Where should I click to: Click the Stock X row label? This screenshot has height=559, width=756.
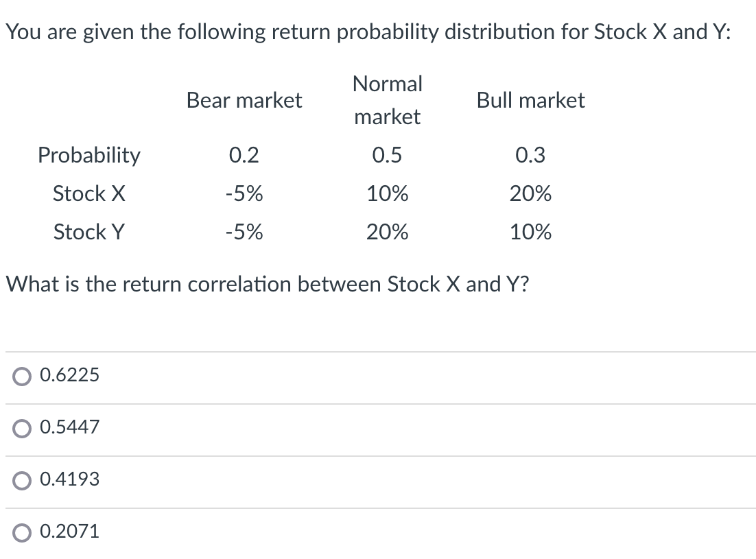coord(89,194)
